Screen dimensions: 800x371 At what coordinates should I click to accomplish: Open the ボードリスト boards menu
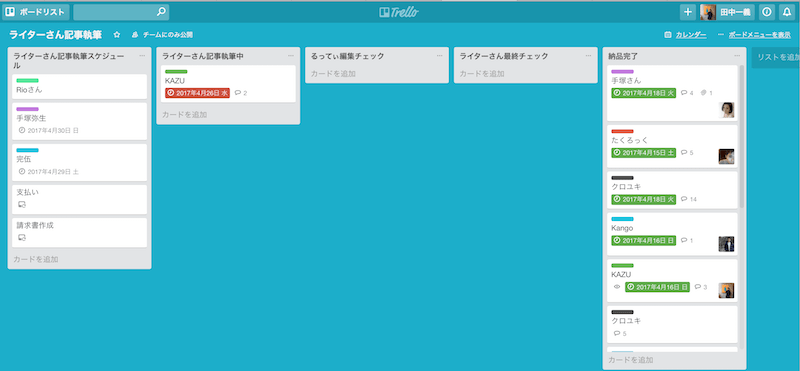click(36, 12)
